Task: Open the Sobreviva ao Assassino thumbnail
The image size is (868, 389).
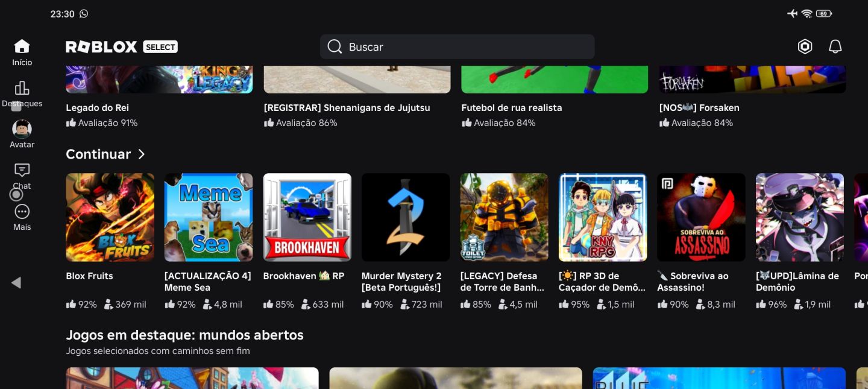Action: tap(701, 217)
